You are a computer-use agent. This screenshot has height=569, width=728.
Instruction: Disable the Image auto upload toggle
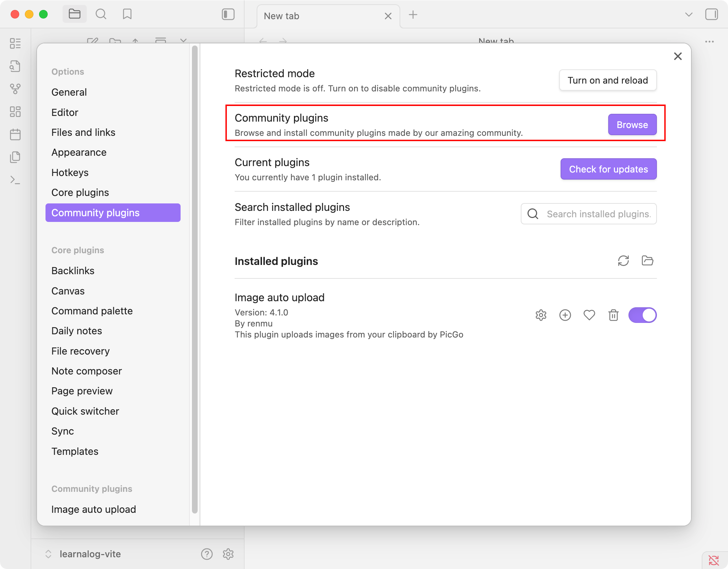click(x=642, y=315)
